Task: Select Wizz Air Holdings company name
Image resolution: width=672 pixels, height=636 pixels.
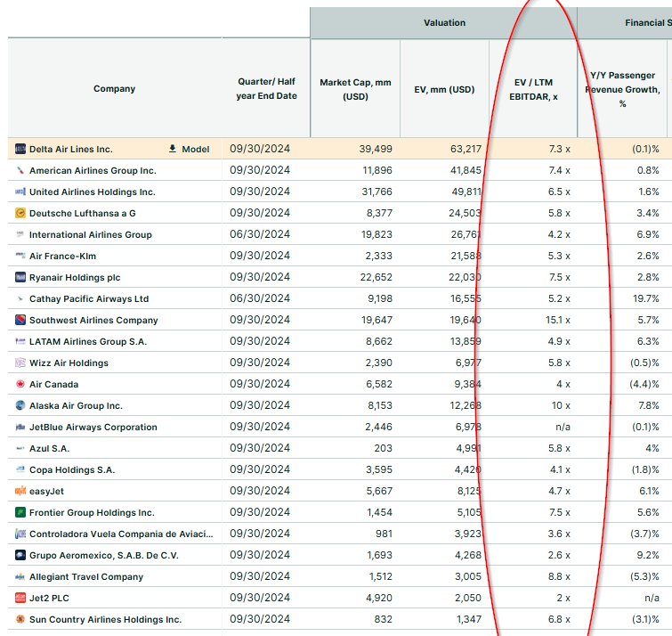Action: [x=69, y=363]
